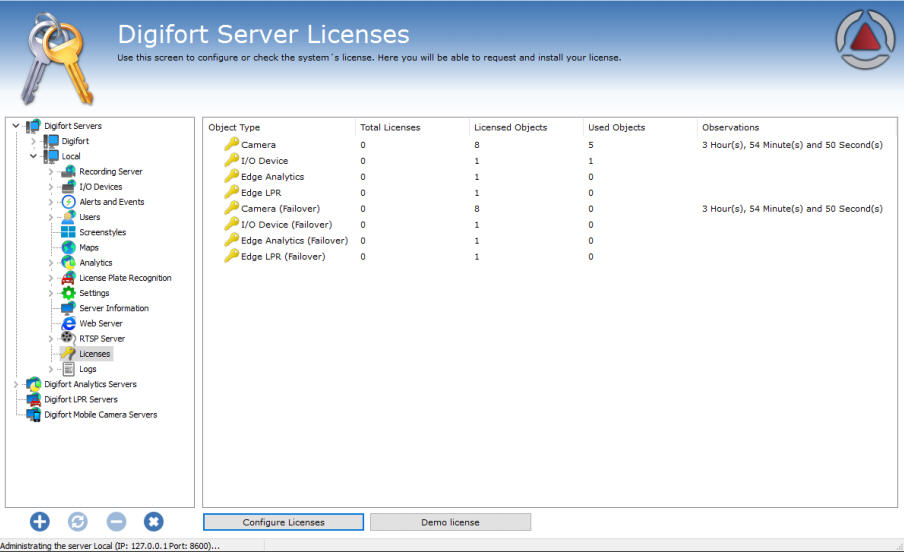Click the Web Server browser icon
The width and height of the screenshot is (904, 552).
point(68,323)
